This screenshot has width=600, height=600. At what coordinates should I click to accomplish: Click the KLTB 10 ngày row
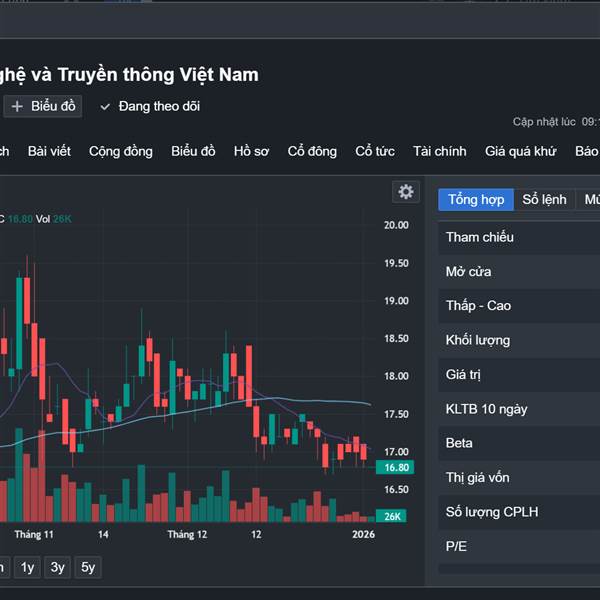pos(519,409)
